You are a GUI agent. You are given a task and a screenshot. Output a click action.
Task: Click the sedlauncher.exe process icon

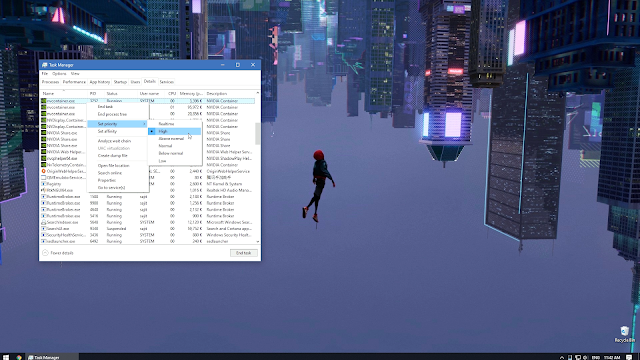(x=43, y=242)
